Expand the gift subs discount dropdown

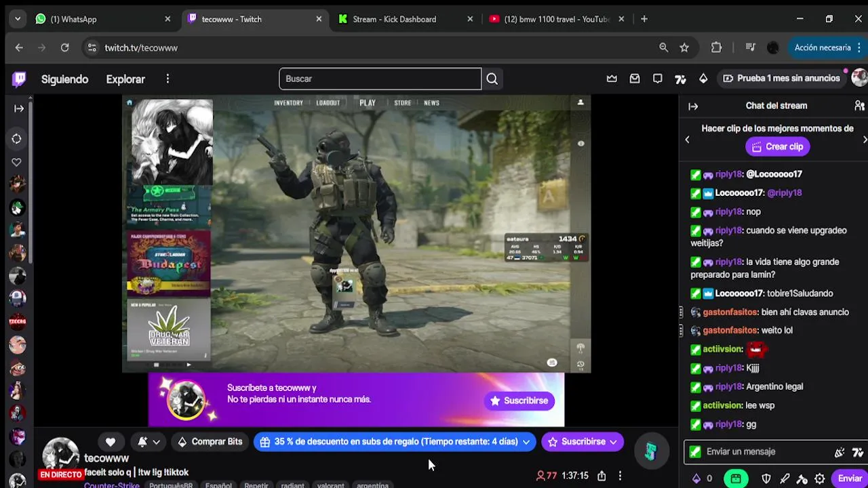526,442
